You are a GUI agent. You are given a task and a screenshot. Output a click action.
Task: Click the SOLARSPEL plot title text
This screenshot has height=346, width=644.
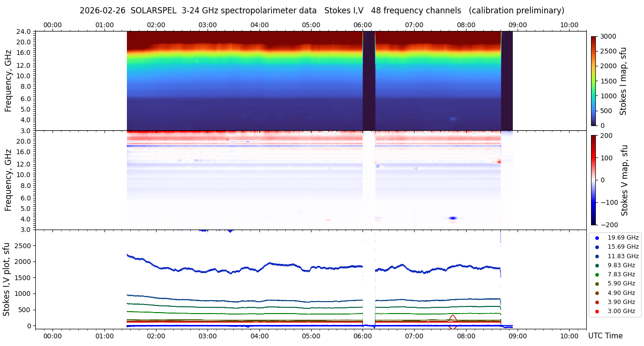(322, 10)
